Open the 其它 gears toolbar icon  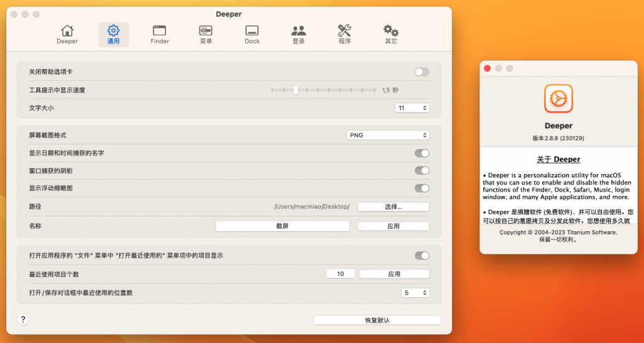pyautogui.click(x=391, y=31)
